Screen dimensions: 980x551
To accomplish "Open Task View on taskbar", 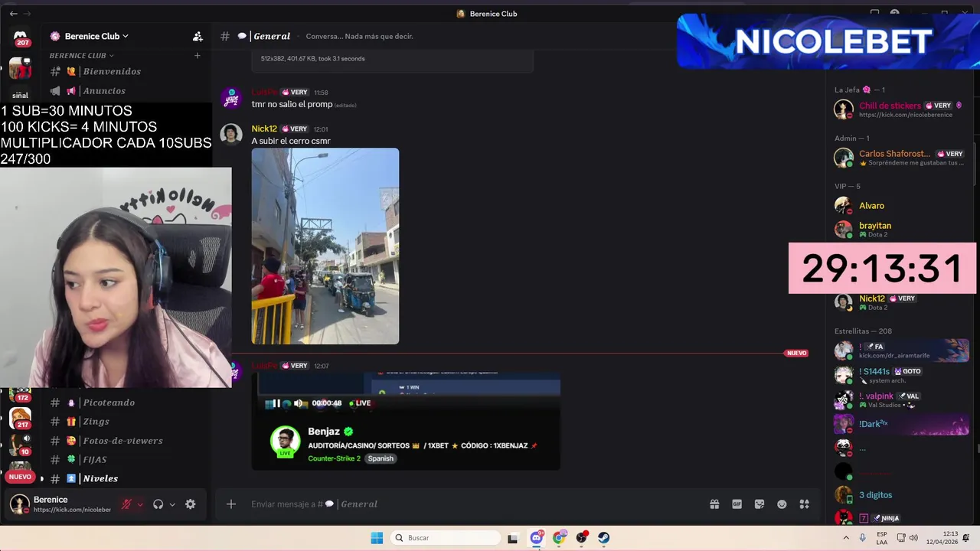I will point(512,538).
